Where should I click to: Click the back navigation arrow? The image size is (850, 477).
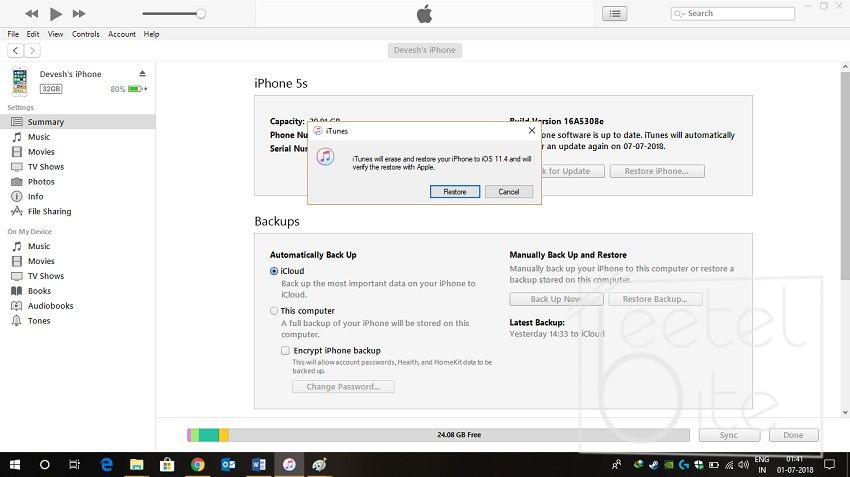[15, 50]
